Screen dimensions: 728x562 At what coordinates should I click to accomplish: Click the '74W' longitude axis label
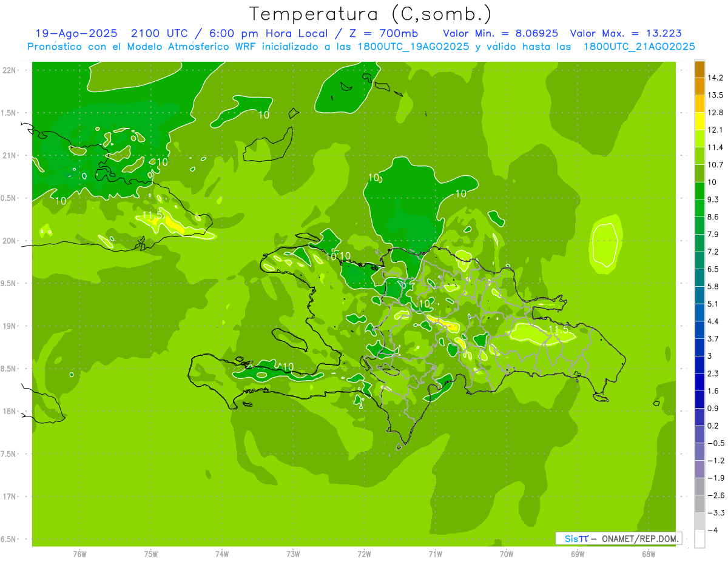tap(222, 554)
